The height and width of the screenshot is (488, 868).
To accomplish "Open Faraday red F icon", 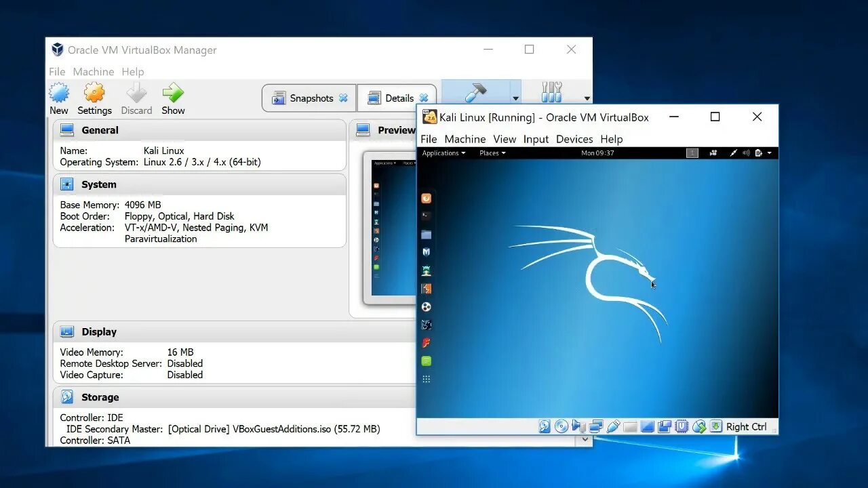I will 426,343.
